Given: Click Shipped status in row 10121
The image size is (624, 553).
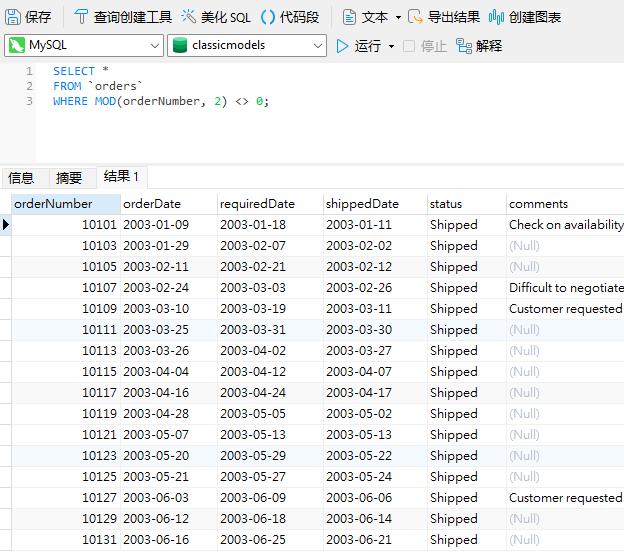Looking at the screenshot, I should coord(467,435).
